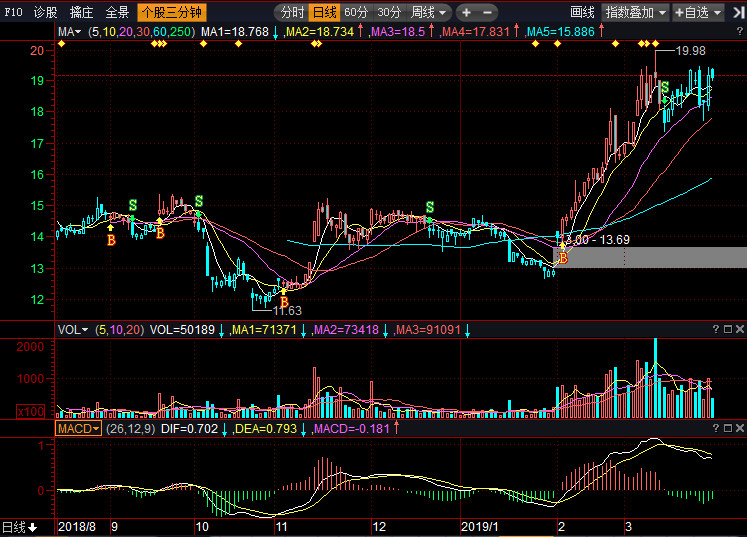Image resolution: width=747 pixels, height=537 pixels.
Task: Expand the 周线 period dropdown
Action: (x=428, y=13)
